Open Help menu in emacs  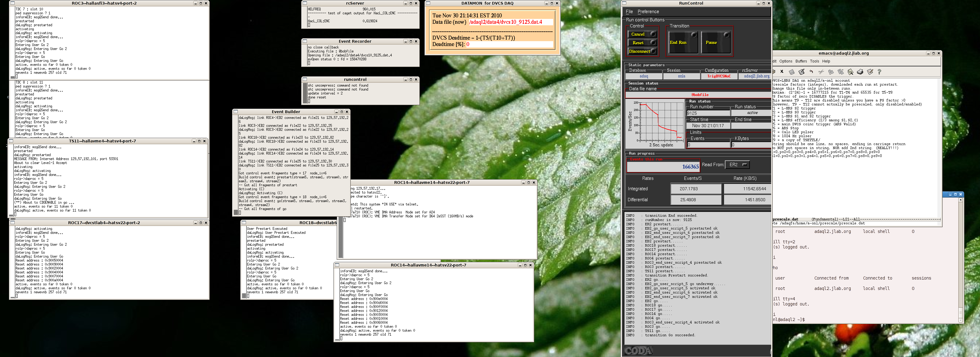pyautogui.click(x=826, y=61)
